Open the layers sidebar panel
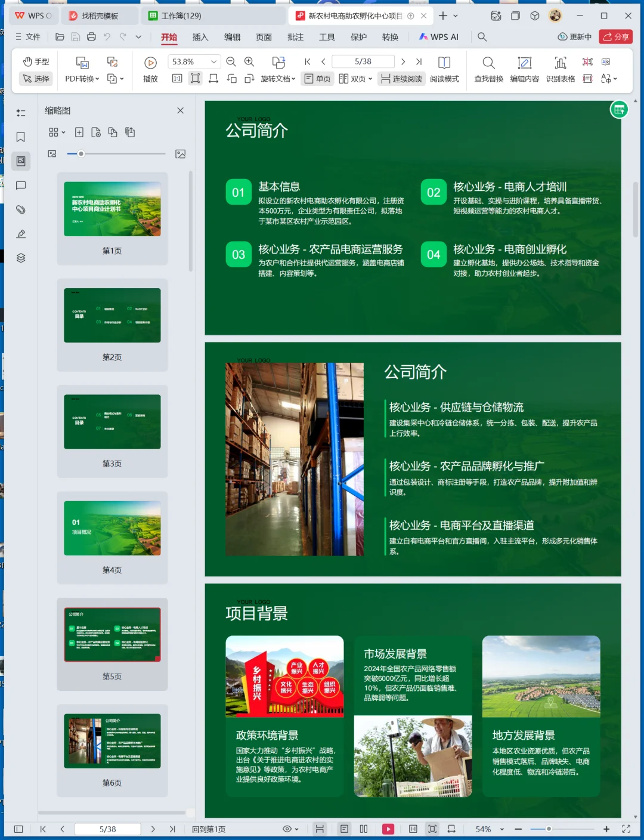This screenshot has width=644, height=840. point(21,258)
